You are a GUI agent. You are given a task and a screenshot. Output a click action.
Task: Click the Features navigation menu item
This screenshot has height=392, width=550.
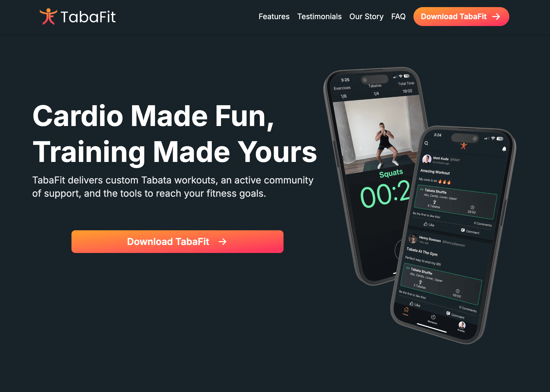(273, 17)
